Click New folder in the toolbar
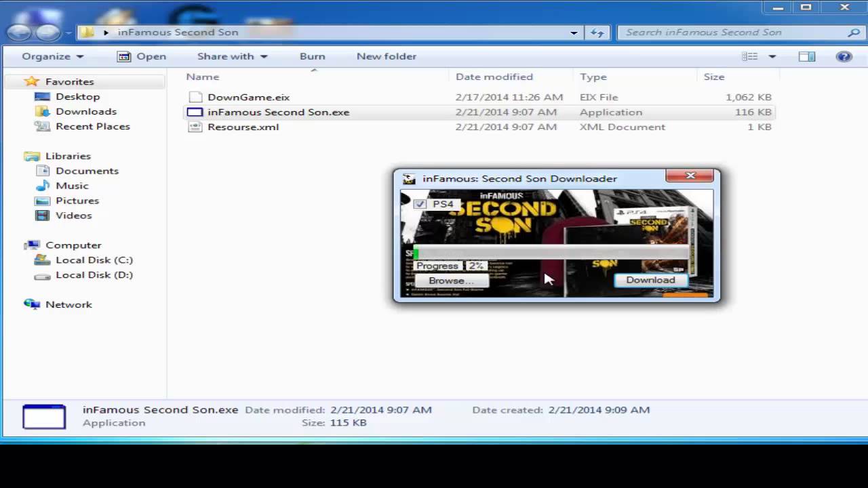The image size is (868, 488). pyautogui.click(x=387, y=56)
